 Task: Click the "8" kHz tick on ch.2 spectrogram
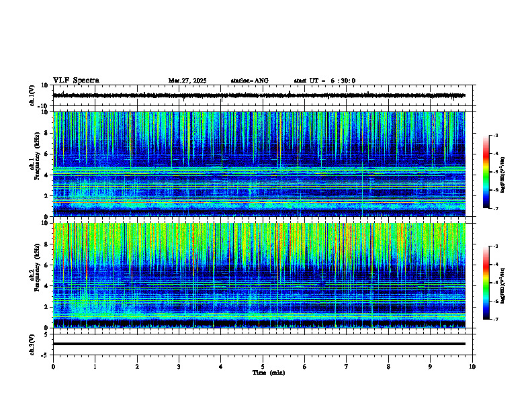46,244
